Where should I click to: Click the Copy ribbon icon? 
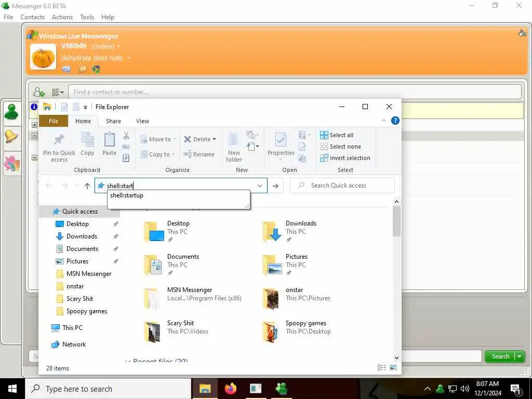[87, 140]
